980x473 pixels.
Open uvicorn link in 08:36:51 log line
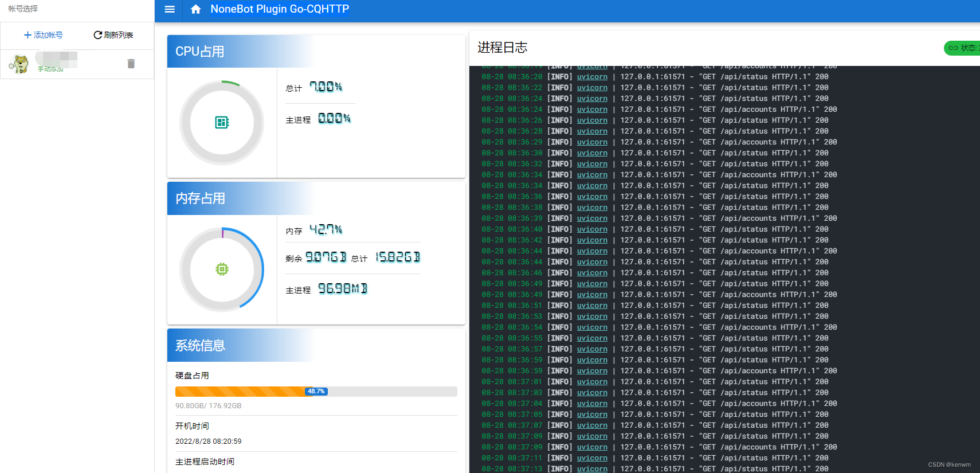(592, 306)
